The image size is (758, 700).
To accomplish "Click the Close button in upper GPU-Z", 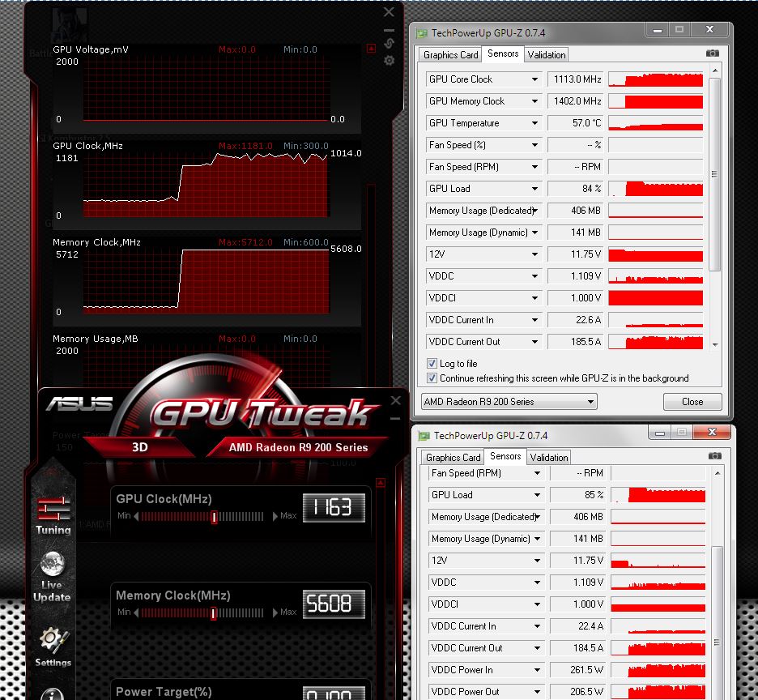I will 692,402.
